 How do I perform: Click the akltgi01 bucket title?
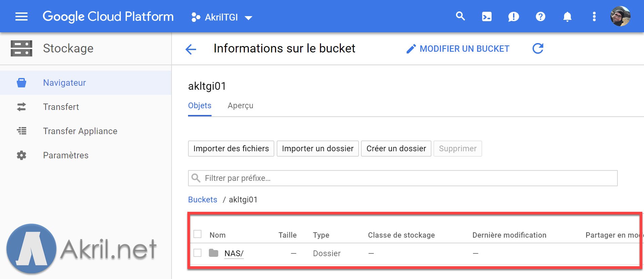coord(207,86)
